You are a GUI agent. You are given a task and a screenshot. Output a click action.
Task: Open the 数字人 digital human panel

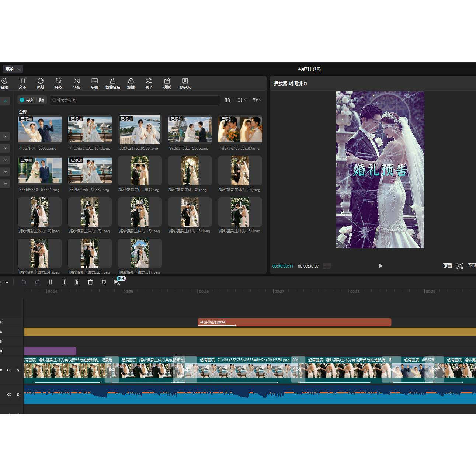tap(185, 83)
